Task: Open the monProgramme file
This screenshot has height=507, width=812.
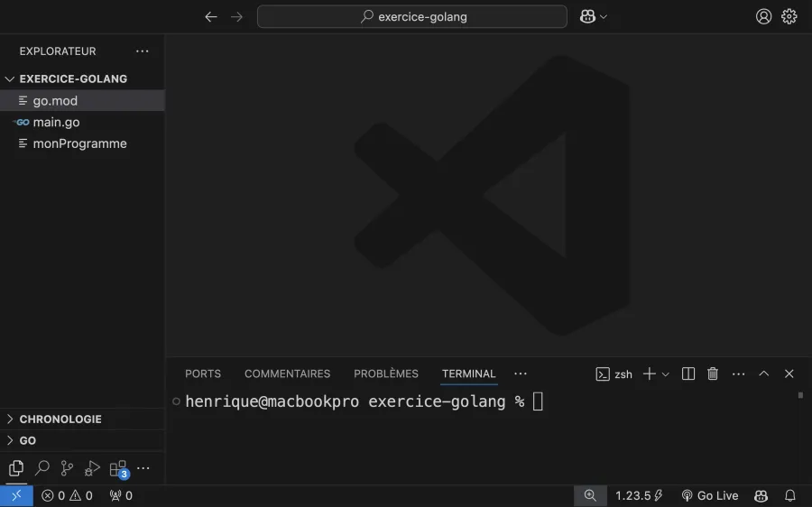Action: [82, 143]
